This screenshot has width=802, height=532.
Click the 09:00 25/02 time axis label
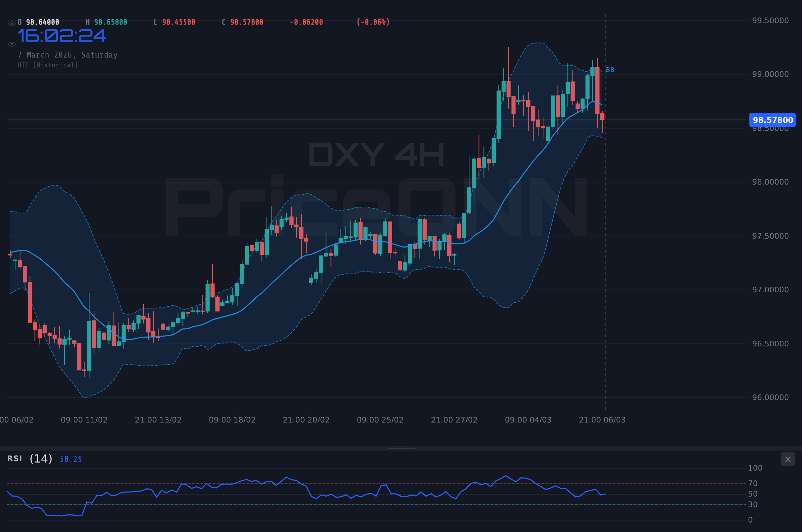point(380,420)
